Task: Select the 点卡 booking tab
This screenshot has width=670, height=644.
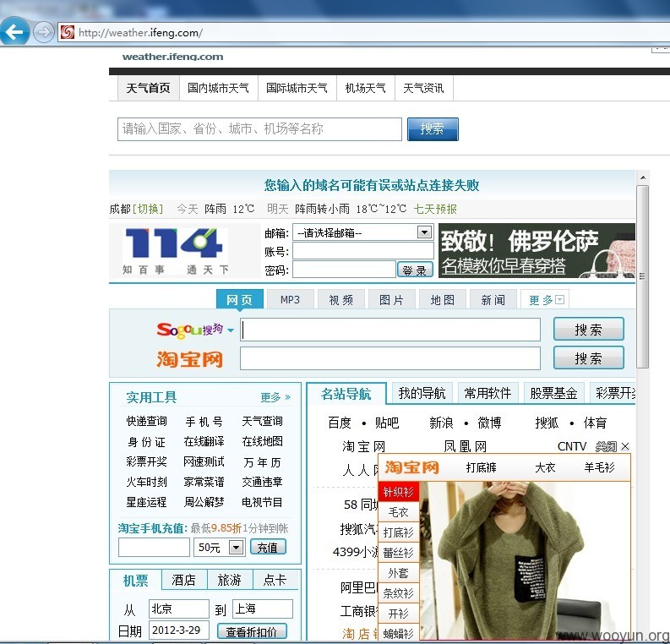Action: (x=275, y=580)
